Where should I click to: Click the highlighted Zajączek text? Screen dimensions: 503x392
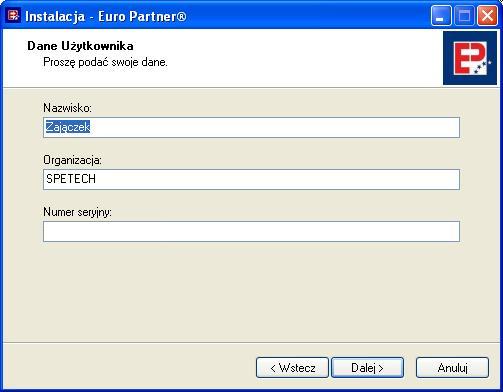pyautogui.click(x=68, y=127)
